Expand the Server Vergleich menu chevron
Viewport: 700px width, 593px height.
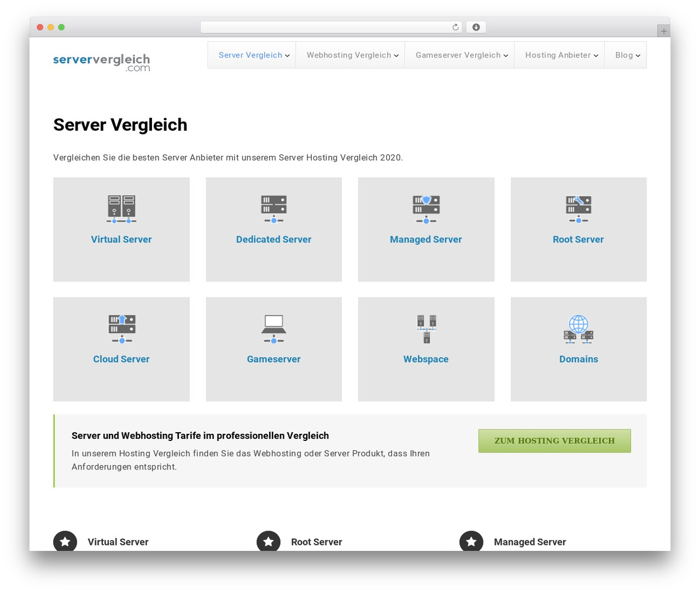[287, 56]
